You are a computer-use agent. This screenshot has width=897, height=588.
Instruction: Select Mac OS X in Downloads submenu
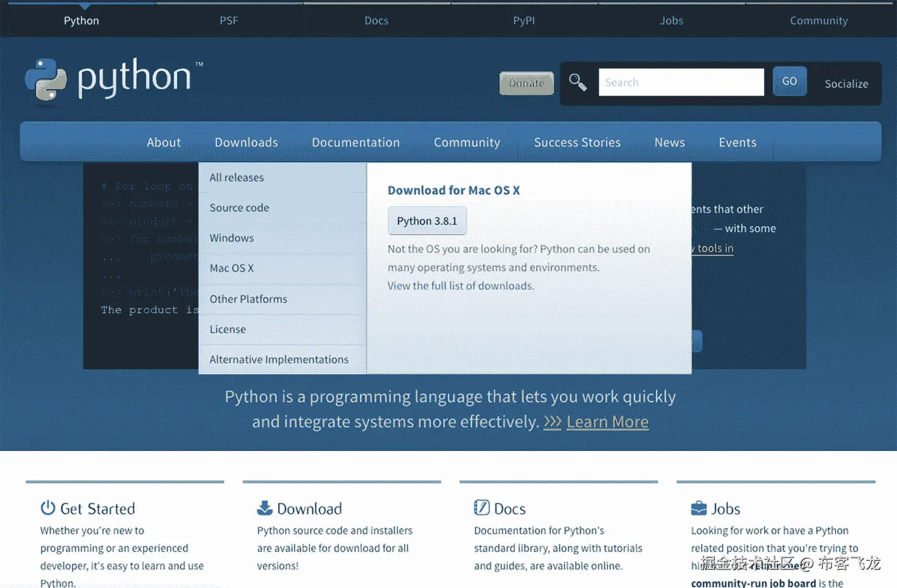[283, 269]
